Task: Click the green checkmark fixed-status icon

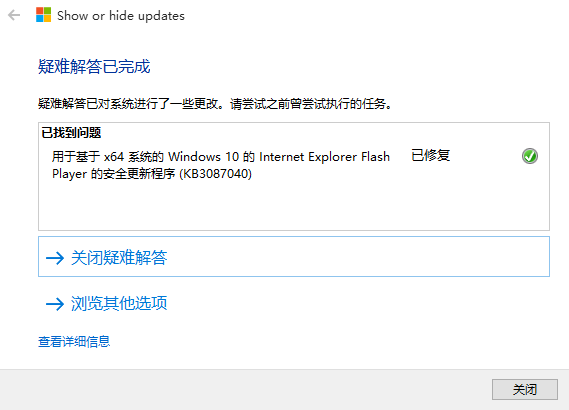Action: (x=530, y=156)
